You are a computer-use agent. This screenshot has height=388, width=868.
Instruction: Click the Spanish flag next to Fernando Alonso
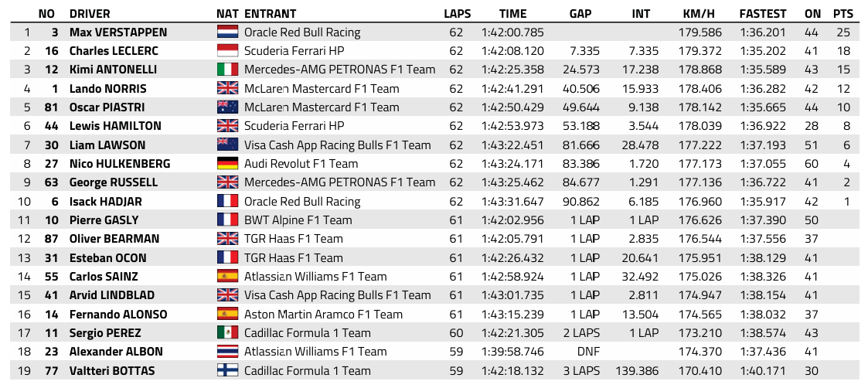[227, 315]
